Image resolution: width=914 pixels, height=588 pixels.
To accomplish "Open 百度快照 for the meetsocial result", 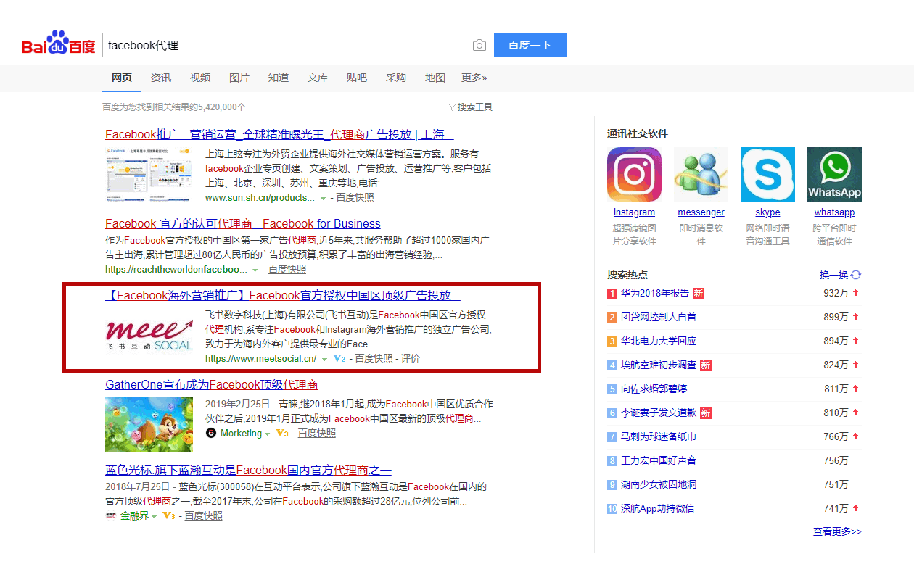I will point(374,359).
